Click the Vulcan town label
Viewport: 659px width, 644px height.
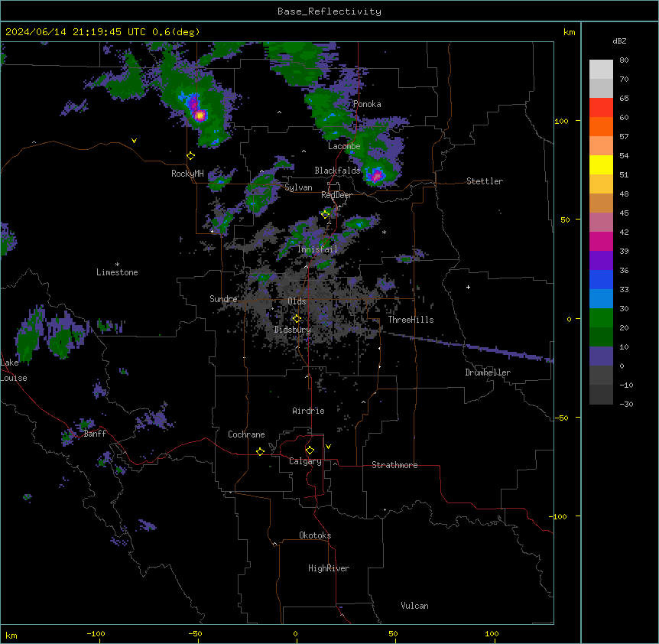414,606
